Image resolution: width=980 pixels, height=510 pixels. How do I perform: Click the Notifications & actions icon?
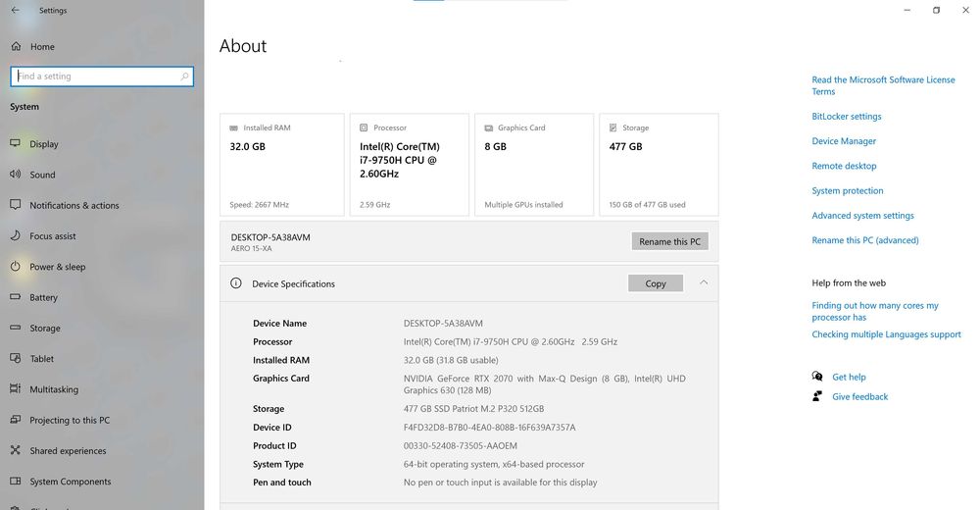[x=16, y=205]
